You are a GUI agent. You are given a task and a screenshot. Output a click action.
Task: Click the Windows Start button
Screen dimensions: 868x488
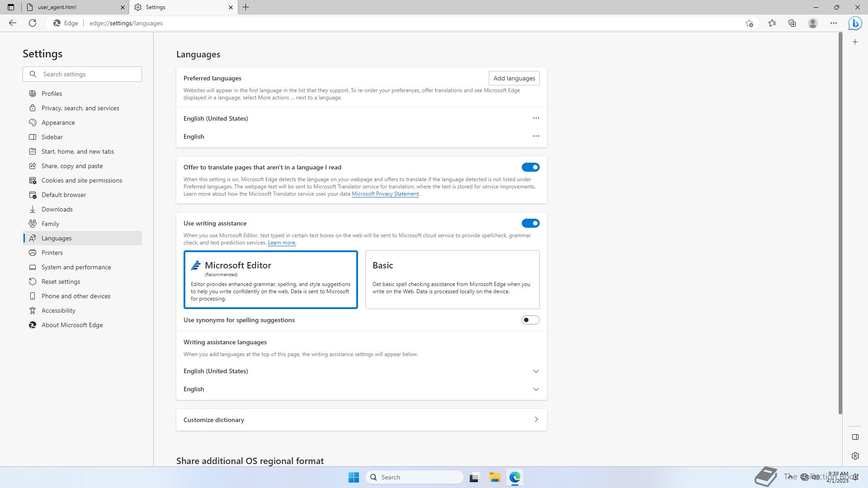coord(354,477)
